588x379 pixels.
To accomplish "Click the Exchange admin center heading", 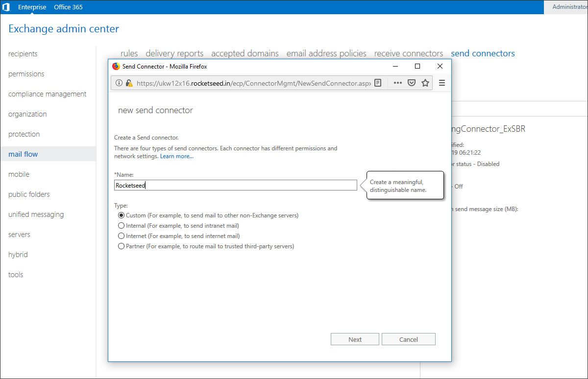I will (x=64, y=29).
